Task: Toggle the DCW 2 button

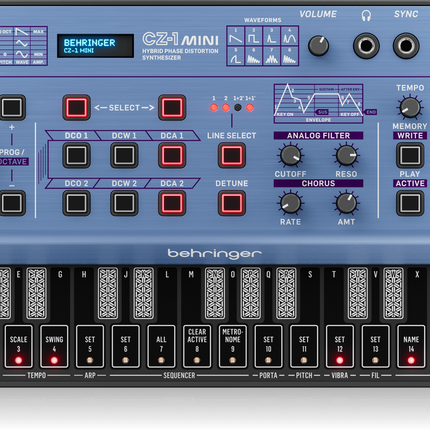Action: click(x=124, y=203)
